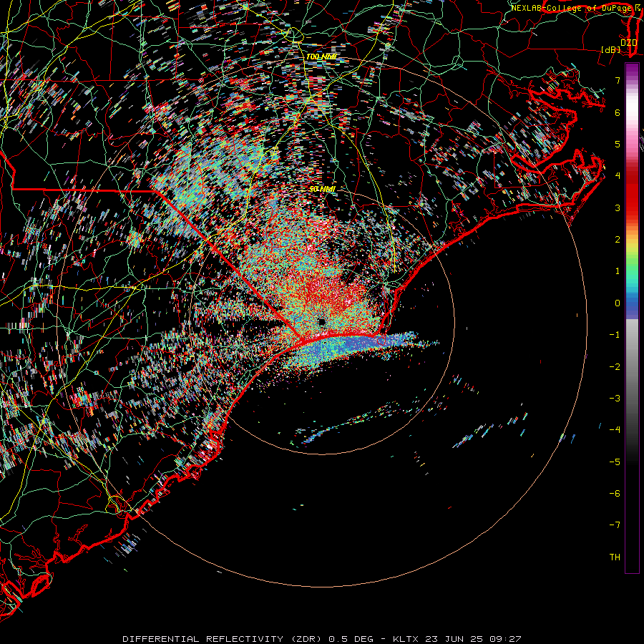Click the colorbar value -5 label
Screen dimensions: 644x644
615,462
